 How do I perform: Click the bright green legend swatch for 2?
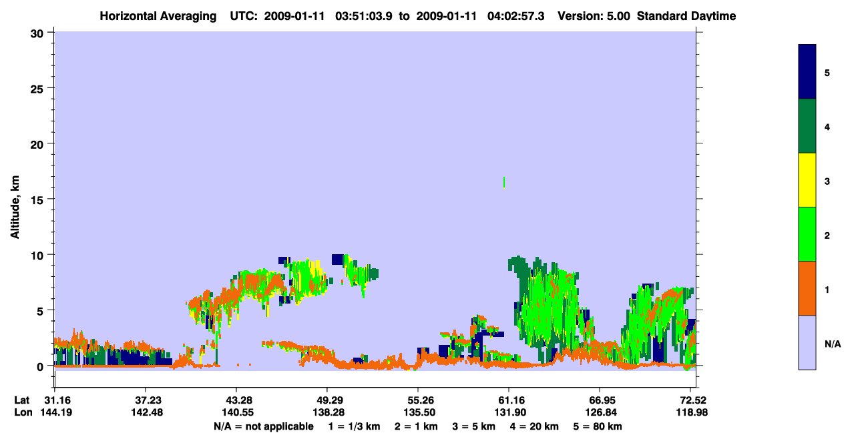pos(807,234)
